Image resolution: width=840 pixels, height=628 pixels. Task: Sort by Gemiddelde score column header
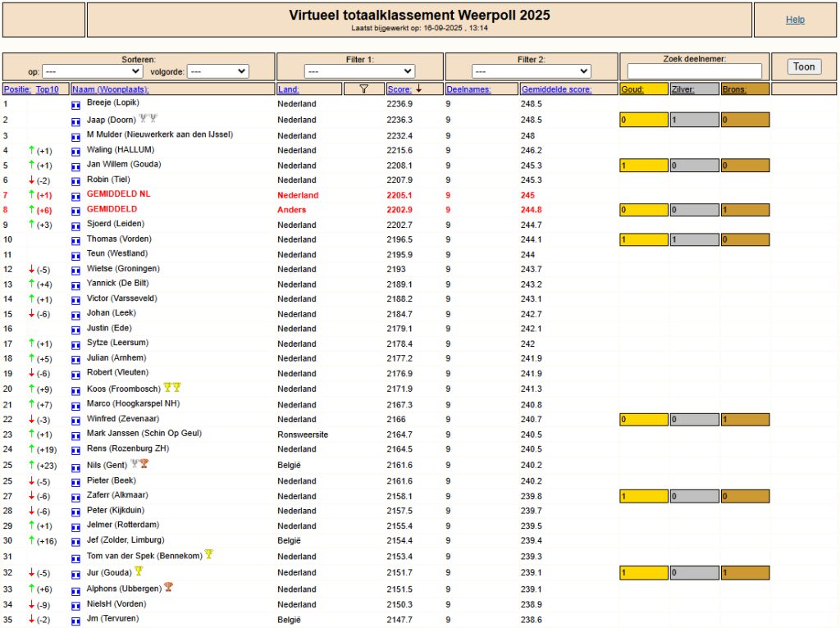[x=557, y=89]
